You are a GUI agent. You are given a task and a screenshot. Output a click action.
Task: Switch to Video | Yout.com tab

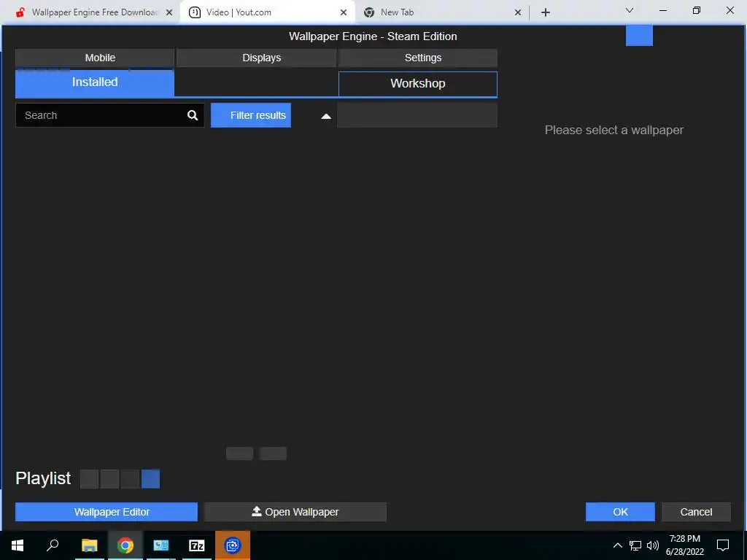click(x=267, y=12)
